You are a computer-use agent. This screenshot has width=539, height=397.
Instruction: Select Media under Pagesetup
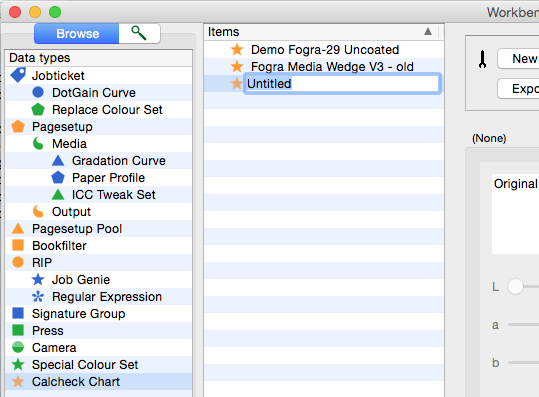point(99,143)
